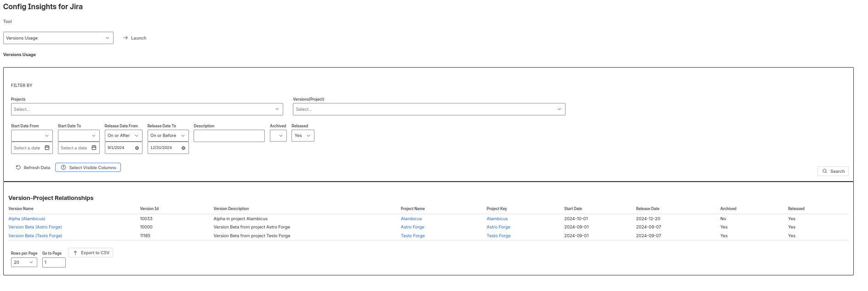Click the Version Id column header
Viewport: 868px width, 291px height.
pyautogui.click(x=149, y=209)
